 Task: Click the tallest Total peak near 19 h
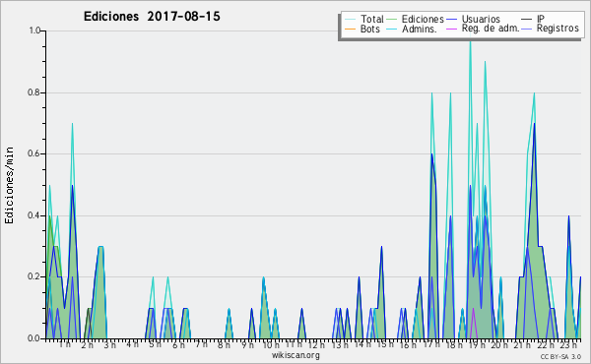pos(470,42)
